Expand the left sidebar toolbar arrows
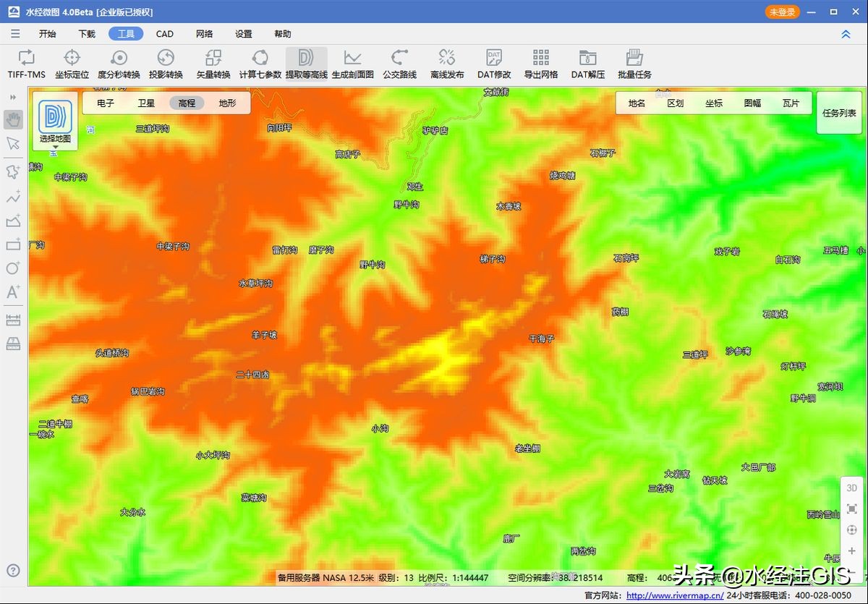 [x=13, y=97]
